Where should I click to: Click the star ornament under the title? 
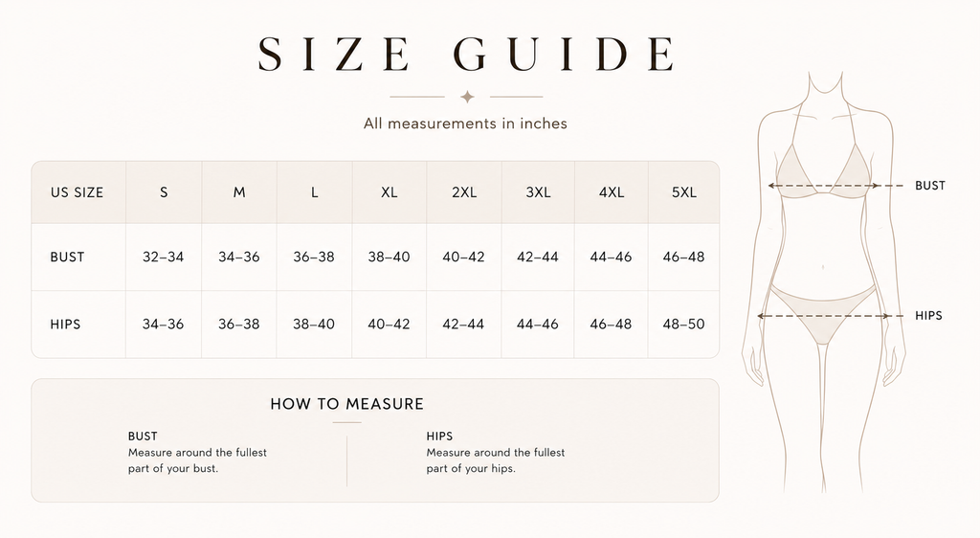click(x=467, y=97)
